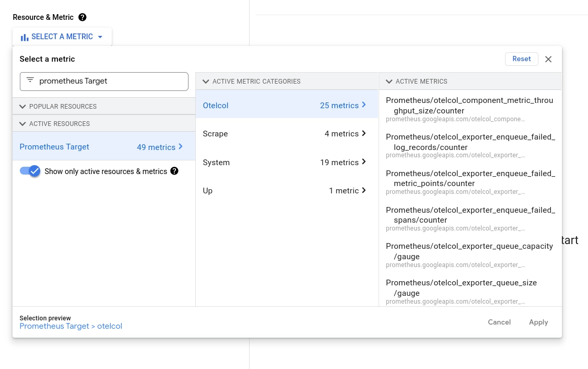Click the arrow icon beside Prometheus Target
This screenshot has height=369, width=588.
[x=180, y=147]
